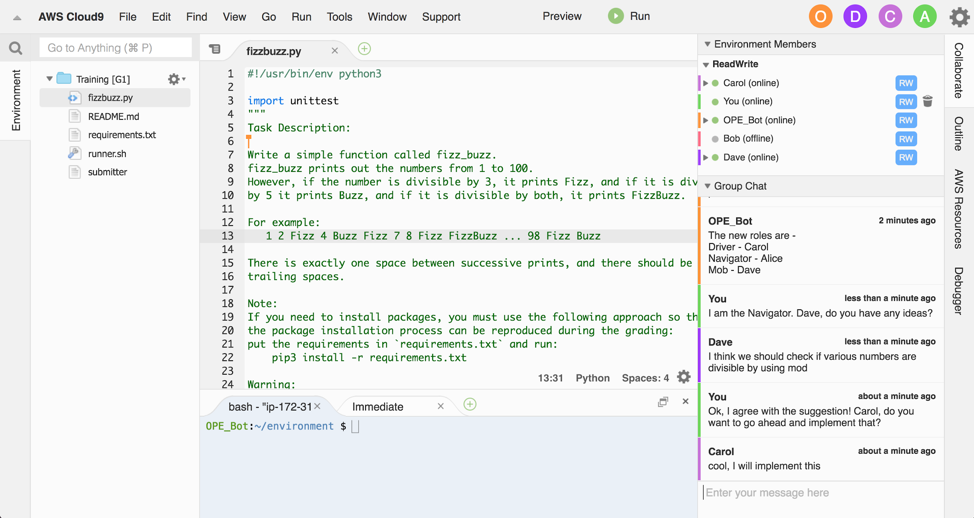Open the Python language mode selector
This screenshot has height=518, width=974.
pos(592,378)
